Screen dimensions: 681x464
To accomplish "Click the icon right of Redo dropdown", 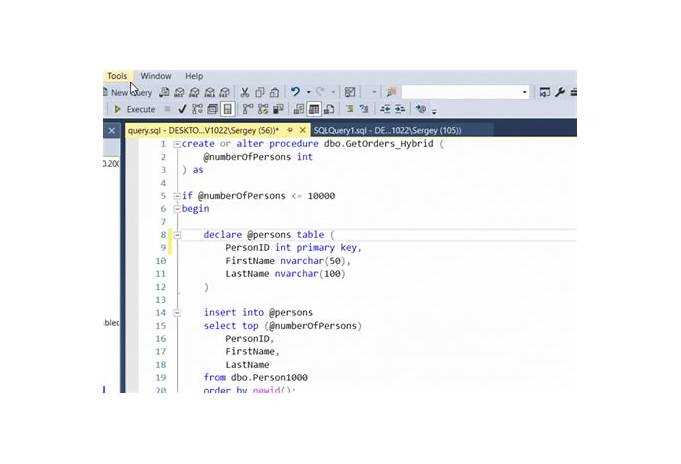I will pyautogui.click(x=350, y=92).
